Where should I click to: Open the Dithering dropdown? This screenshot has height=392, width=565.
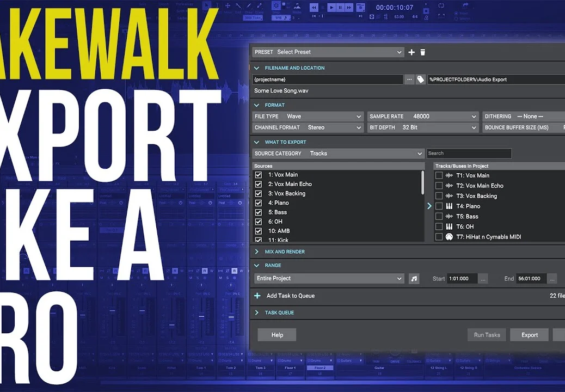524,117
